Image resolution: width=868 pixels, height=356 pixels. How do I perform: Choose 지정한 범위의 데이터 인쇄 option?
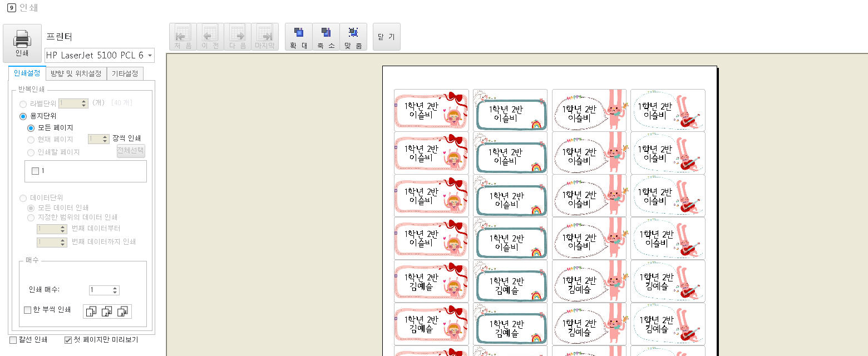click(31, 217)
